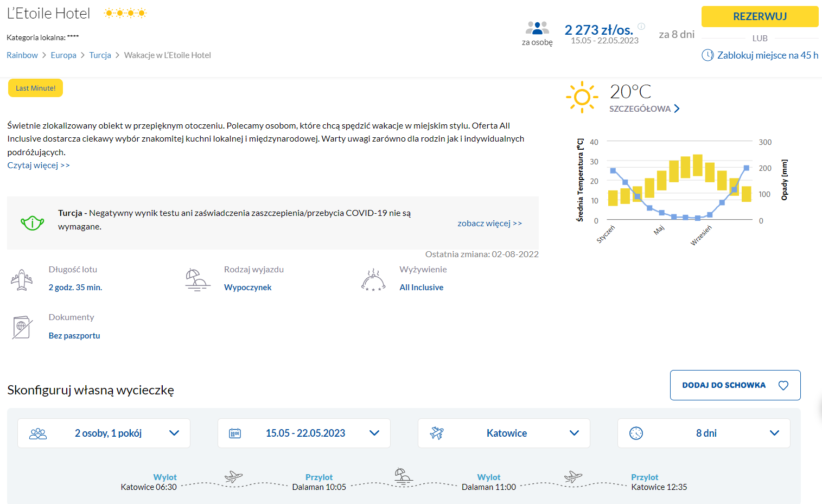Click the beach umbrella Rodzaj wyjazdu icon
The width and height of the screenshot is (822, 504).
point(197,280)
